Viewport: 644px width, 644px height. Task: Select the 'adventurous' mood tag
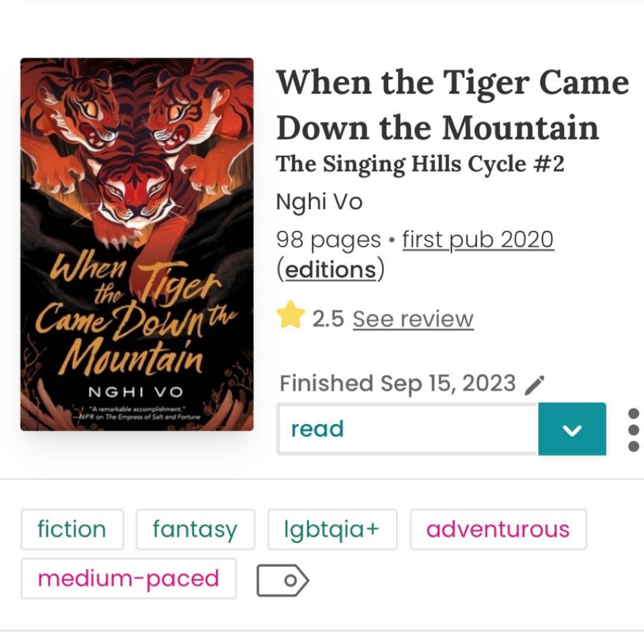[x=498, y=529]
